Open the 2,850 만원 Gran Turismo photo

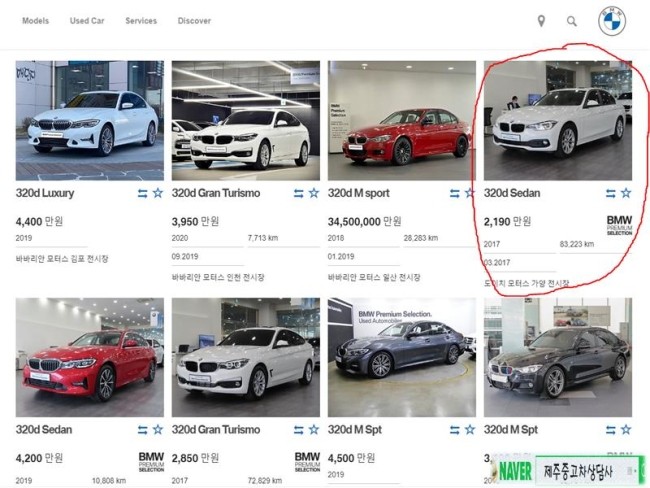[x=246, y=357]
